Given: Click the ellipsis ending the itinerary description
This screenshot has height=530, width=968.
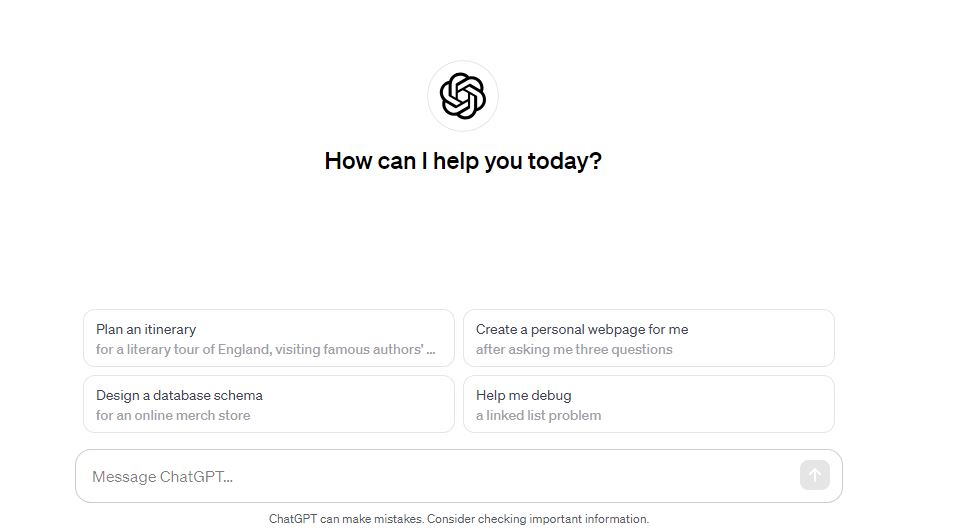Looking at the screenshot, I should (x=431, y=351).
